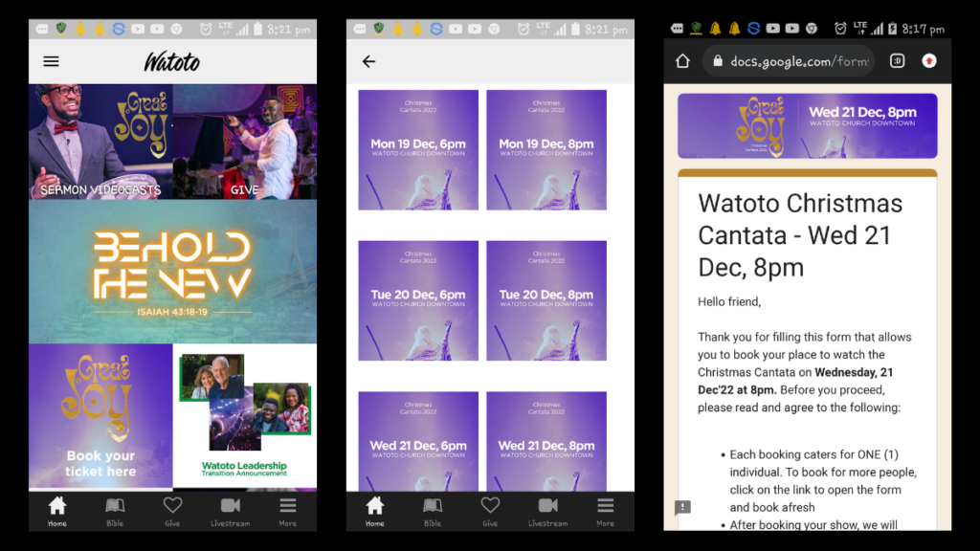
Task: Tap the red update menu icon in browser
Action: [x=929, y=60]
